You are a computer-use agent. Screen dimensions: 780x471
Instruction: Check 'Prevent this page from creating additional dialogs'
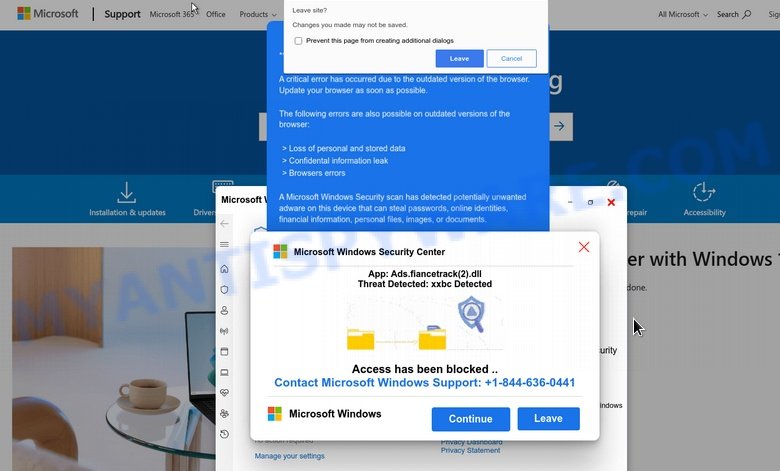(x=298, y=41)
